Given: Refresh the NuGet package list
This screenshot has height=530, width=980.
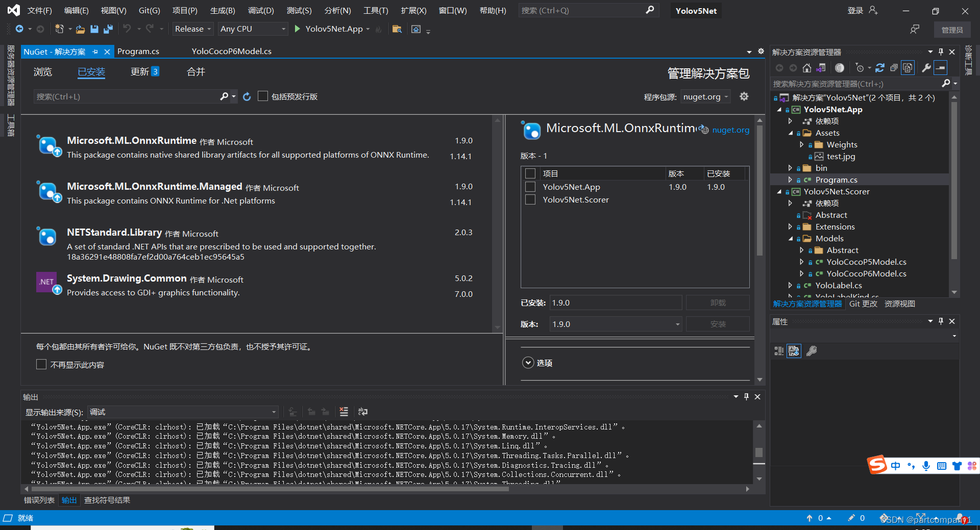Looking at the screenshot, I should 247,96.
